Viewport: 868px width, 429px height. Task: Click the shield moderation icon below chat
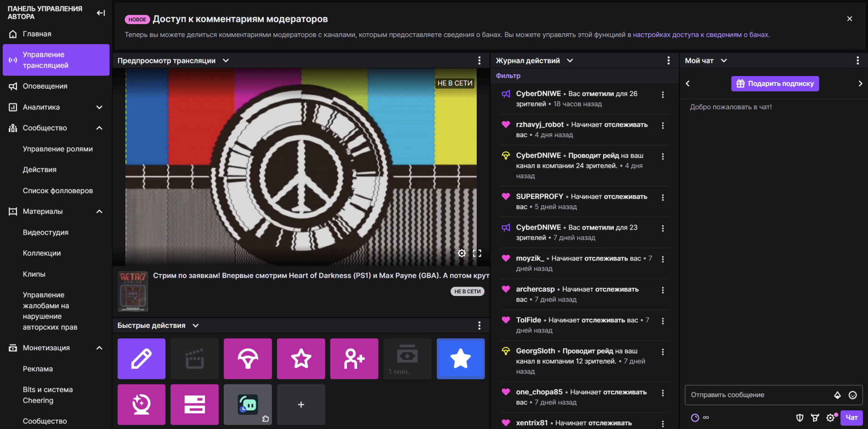click(800, 418)
